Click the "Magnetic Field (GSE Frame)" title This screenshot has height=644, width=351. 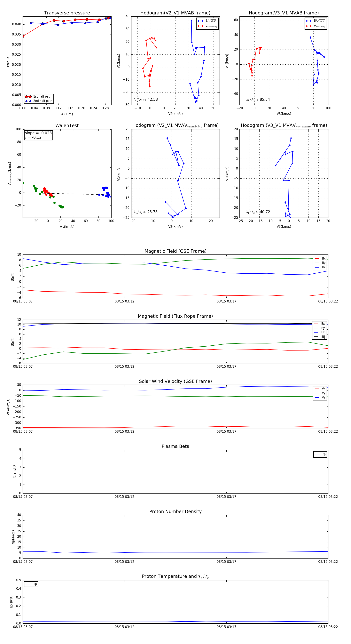175,251
